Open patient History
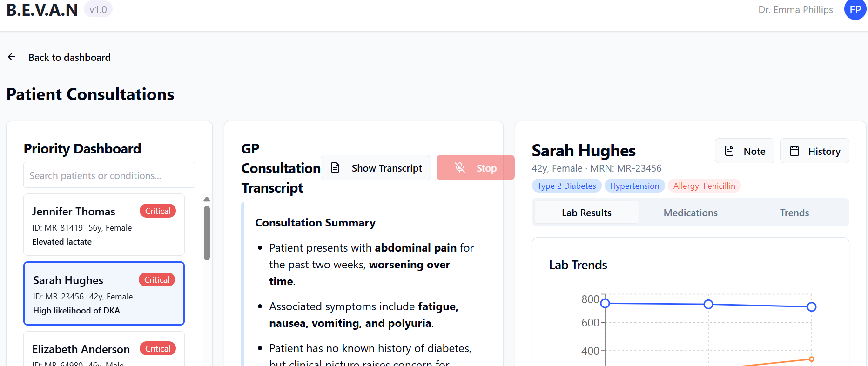This screenshot has height=366, width=868. pos(814,151)
